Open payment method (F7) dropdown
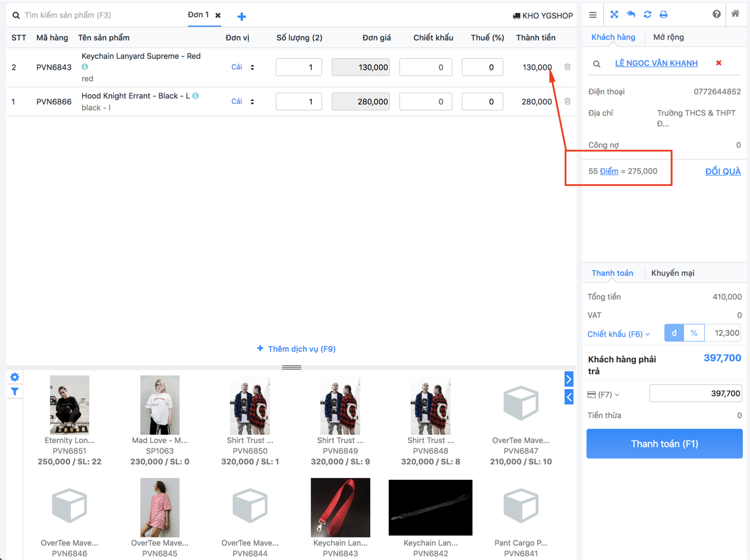This screenshot has height=560, width=750. pyautogui.click(x=603, y=394)
